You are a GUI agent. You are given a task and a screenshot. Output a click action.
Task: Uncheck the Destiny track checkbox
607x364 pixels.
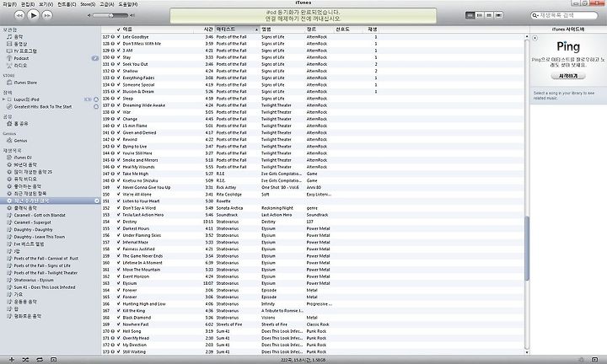click(119, 222)
